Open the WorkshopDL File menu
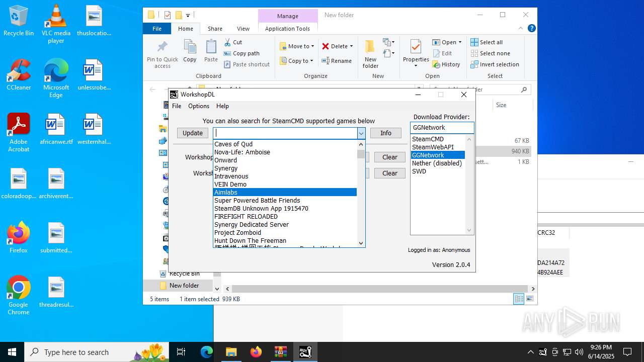 [x=177, y=106]
